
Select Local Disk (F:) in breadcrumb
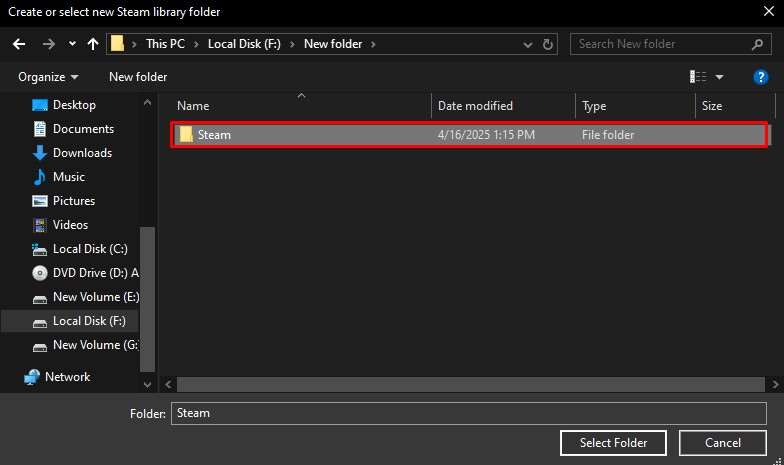[x=244, y=44]
